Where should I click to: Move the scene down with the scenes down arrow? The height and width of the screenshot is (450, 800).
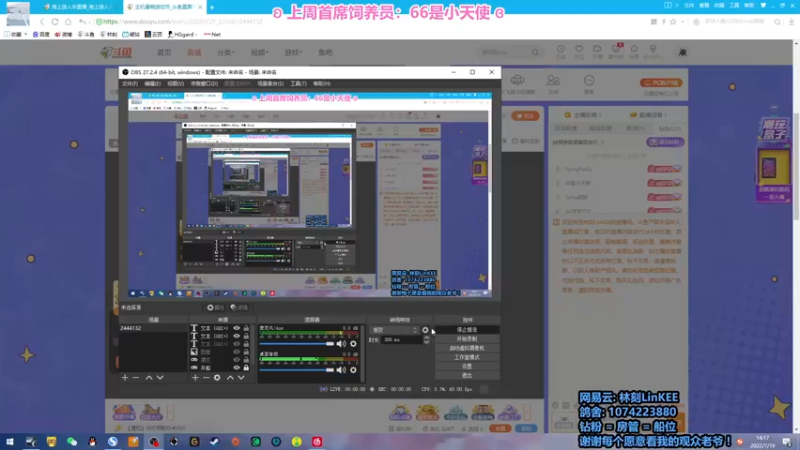[160, 378]
